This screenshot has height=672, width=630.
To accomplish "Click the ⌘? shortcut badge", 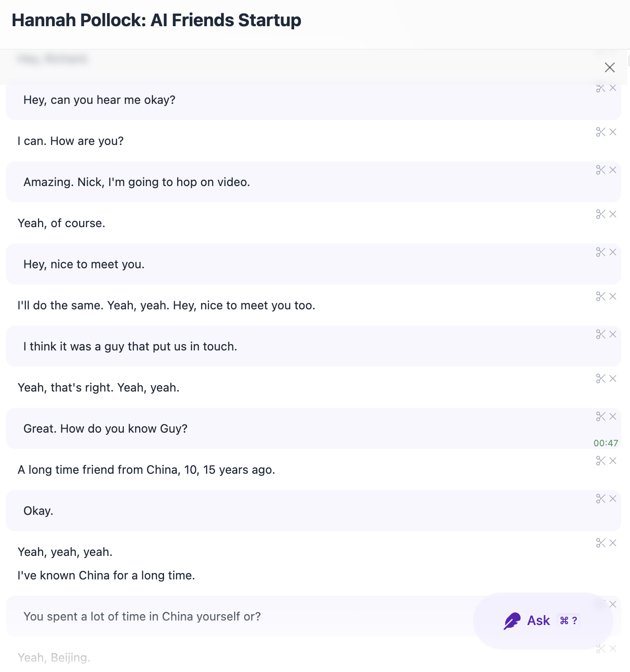I will tap(568, 621).
